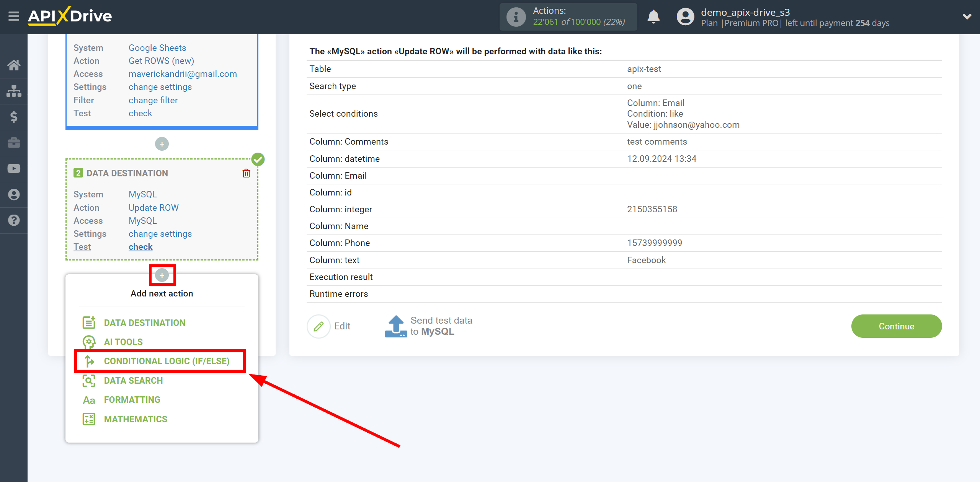This screenshot has width=980, height=482.
Task: Open MySQL system link in destination
Action: 142,194
